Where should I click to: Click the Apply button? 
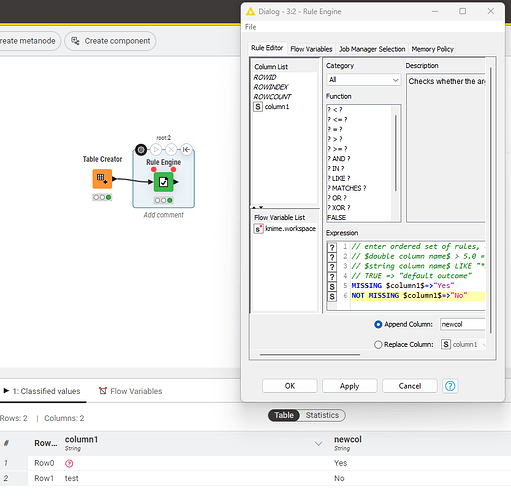click(350, 386)
